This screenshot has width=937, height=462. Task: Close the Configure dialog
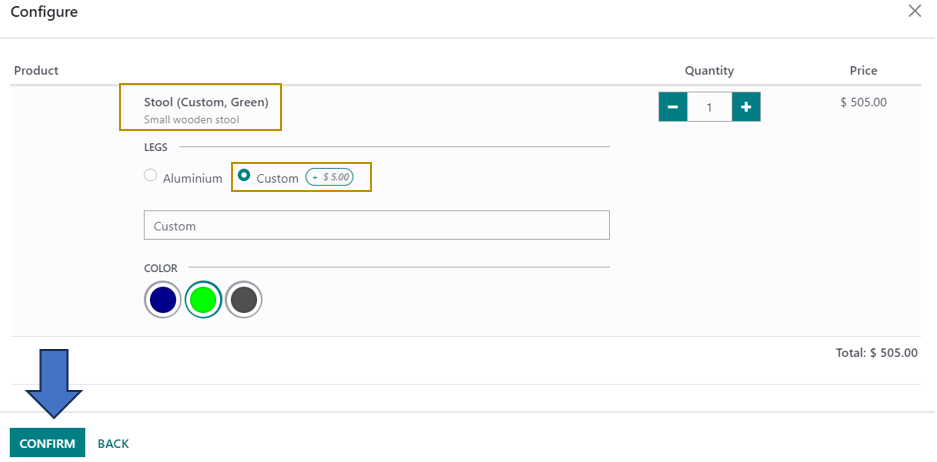(914, 11)
